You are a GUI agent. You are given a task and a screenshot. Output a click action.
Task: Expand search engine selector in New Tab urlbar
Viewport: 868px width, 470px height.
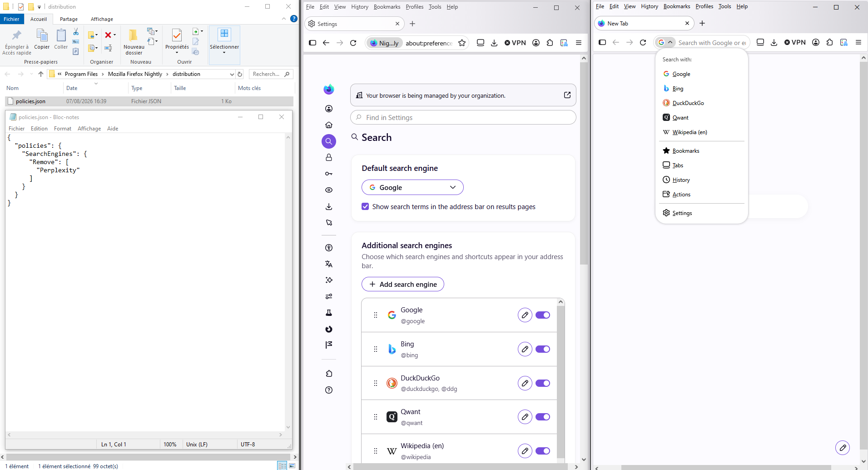[x=665, y=42]
